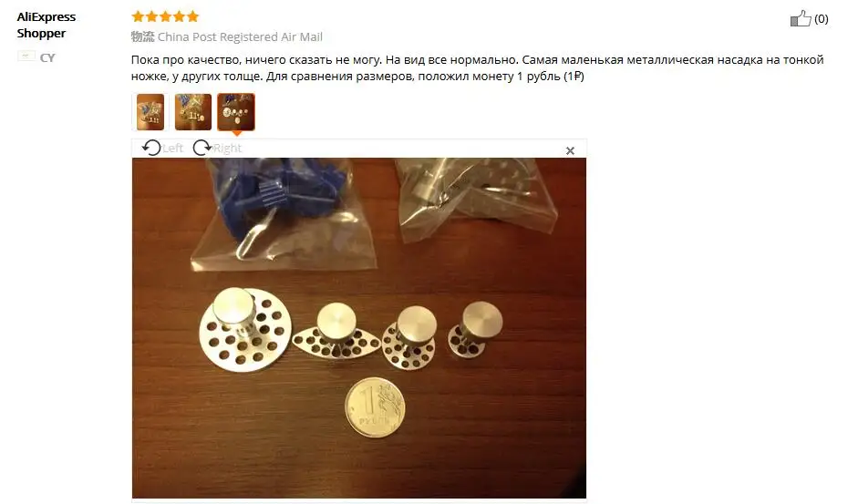
Task: Close the enlarged photo viewer
Action: (570, 150)
